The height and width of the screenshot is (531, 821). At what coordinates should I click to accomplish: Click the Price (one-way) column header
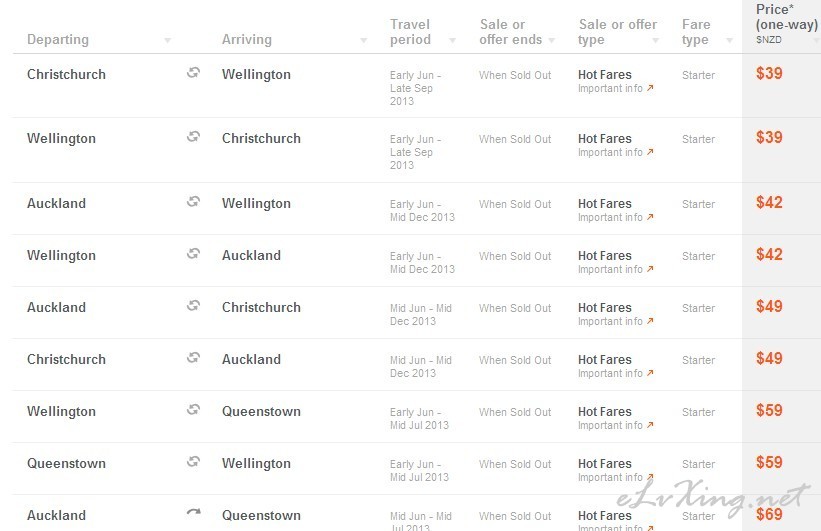[786, 24]
